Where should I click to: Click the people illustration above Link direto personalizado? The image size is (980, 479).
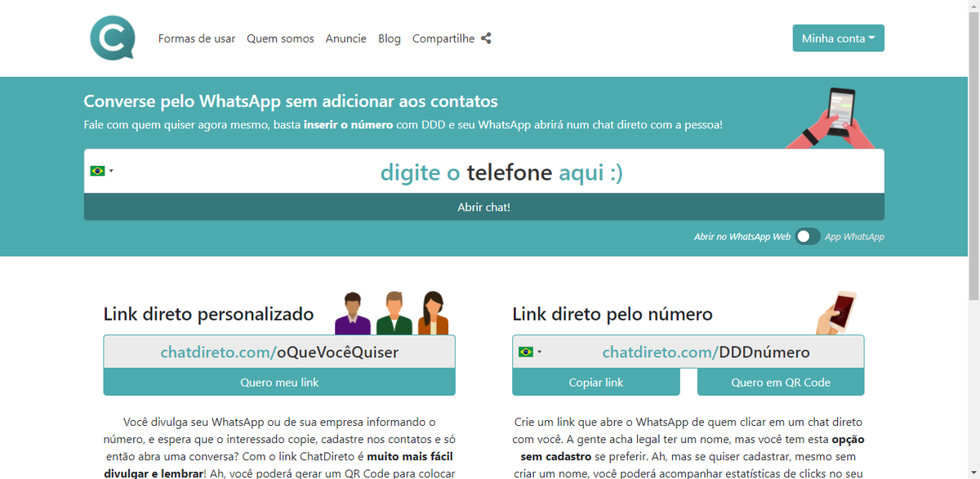(x=392, y=313)
